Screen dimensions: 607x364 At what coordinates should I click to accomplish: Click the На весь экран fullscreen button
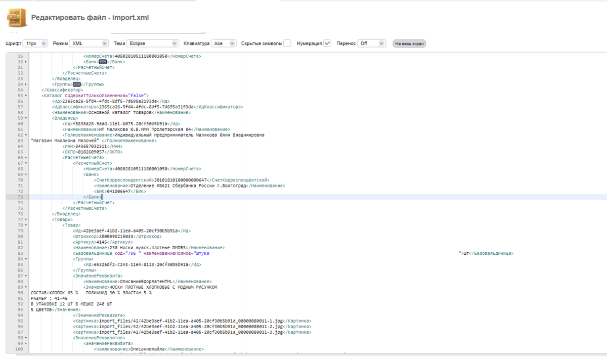(x=409, y=43)
